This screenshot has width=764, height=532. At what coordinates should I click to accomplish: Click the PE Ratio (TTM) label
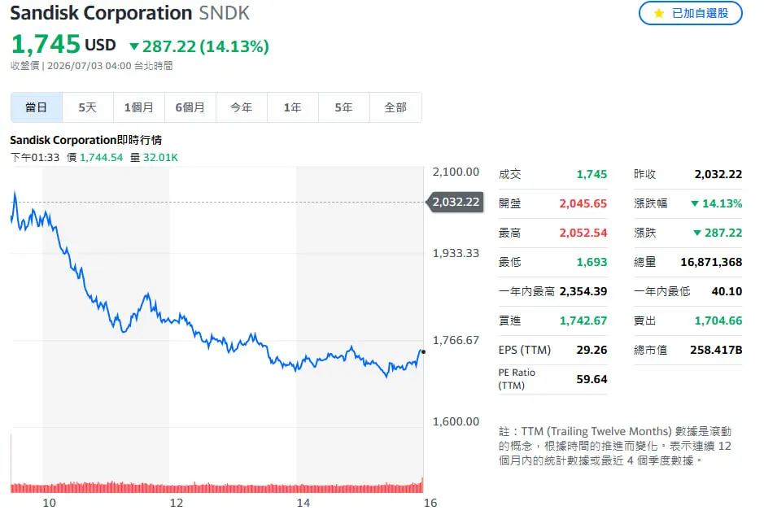tap(517, 379)
